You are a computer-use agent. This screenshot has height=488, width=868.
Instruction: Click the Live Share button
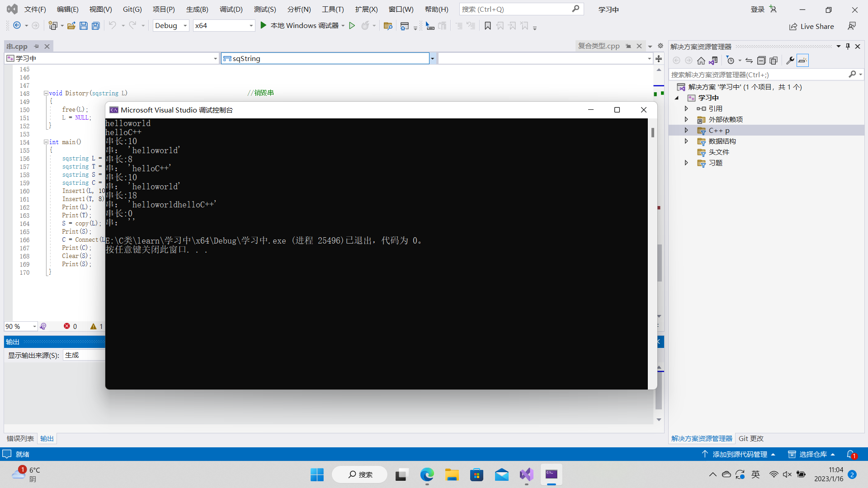(811, 26)
